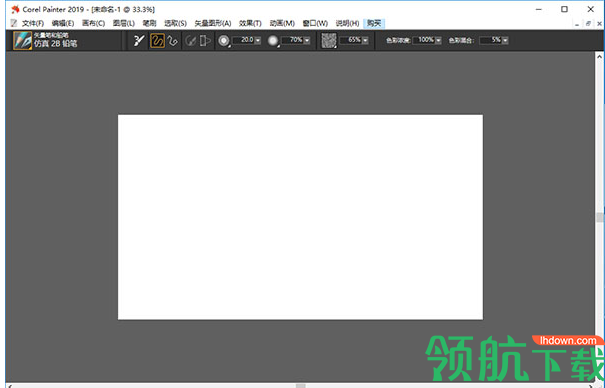This screenshot has height=388, width=605.
Task: Click the 色彩混合 5% value field
Action: (x=491, y=40)
